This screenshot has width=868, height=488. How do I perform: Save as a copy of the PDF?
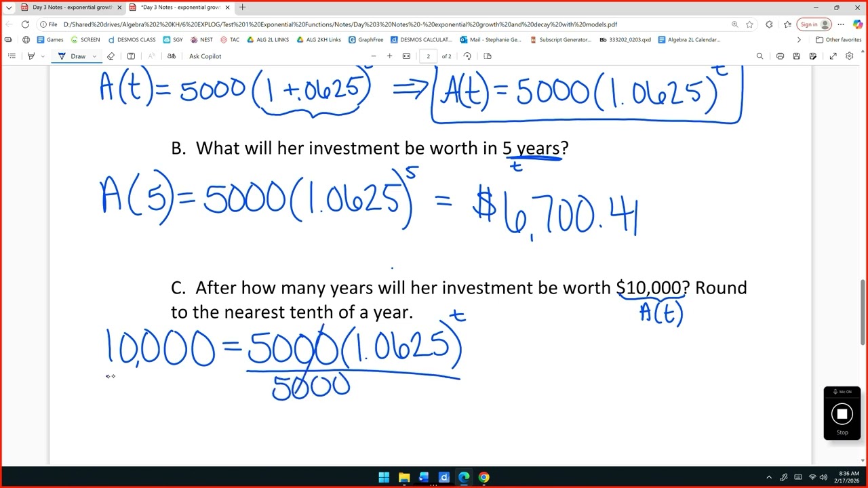(812, 56)
